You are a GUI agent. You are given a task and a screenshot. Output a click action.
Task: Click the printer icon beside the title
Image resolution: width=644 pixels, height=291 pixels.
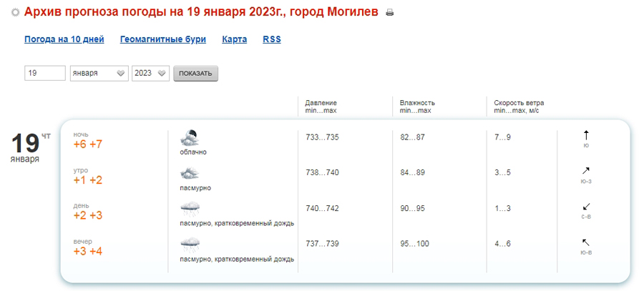(389, 13)
